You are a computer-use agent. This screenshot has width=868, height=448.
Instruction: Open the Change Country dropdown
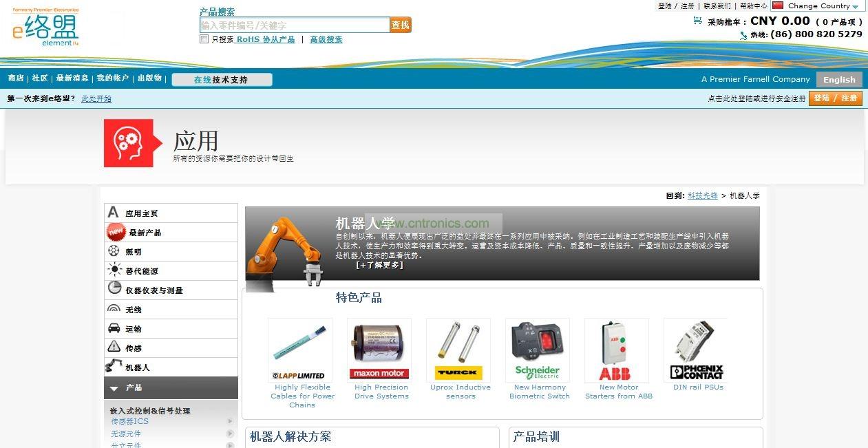pos(818,6)
